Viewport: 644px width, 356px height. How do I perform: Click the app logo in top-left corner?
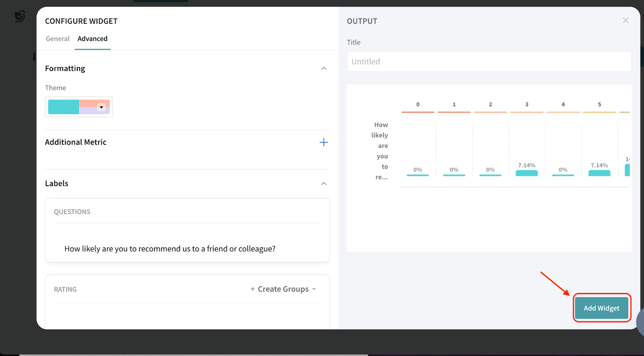tap(19, 16)
